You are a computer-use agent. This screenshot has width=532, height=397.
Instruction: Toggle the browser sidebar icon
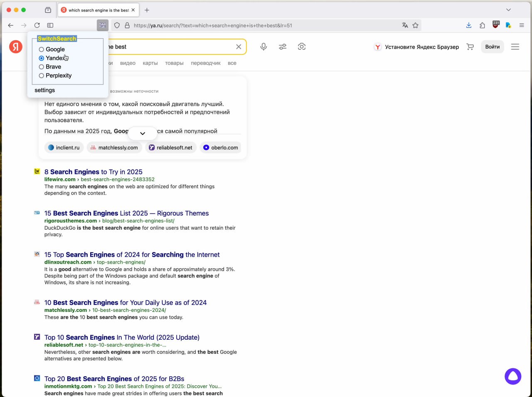[x=50, y=25]
